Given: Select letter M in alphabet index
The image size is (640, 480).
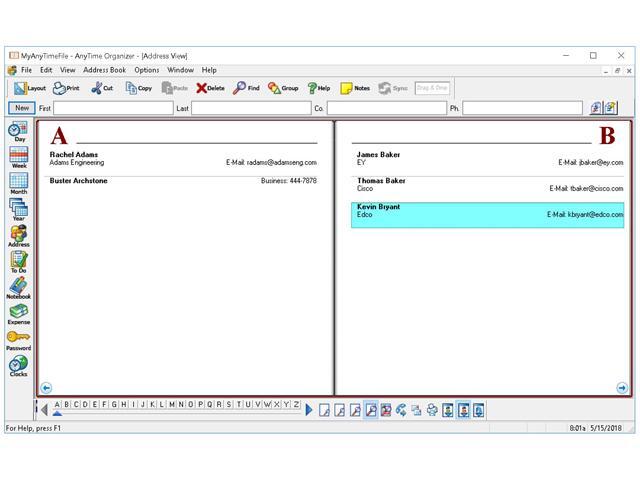Looking at the screenshot, I should (x=171, y=405).
